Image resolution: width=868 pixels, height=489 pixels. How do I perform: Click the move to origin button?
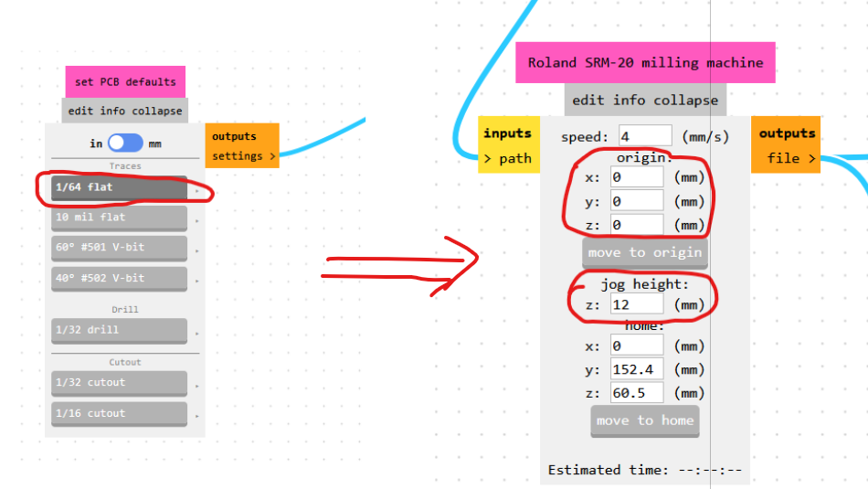(x=645, y=253)
